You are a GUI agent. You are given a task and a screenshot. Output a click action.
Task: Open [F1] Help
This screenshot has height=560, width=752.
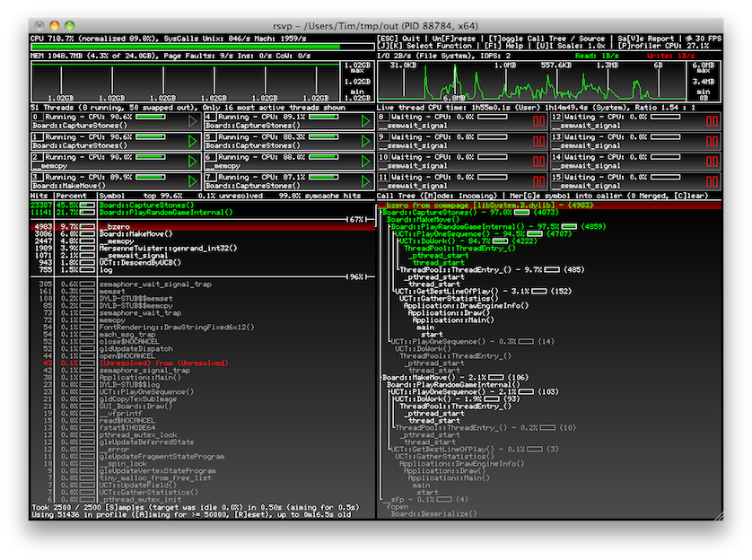(x=509, y=48)
